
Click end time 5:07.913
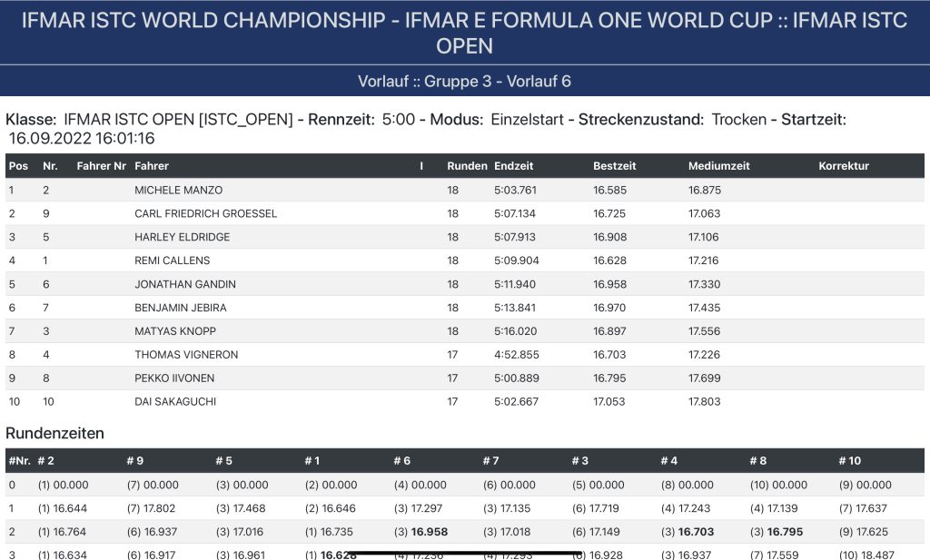pos(515,237)
